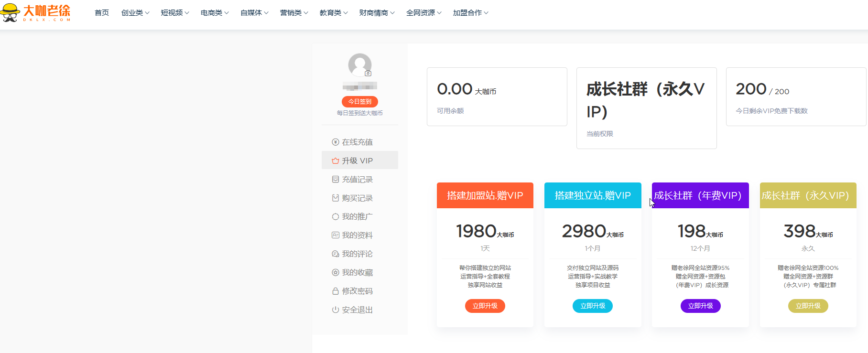Select the 成长社群（年费VIP）plan header
Image resolution: width=868 pixels, height=353 pixels.
[700, 195]
